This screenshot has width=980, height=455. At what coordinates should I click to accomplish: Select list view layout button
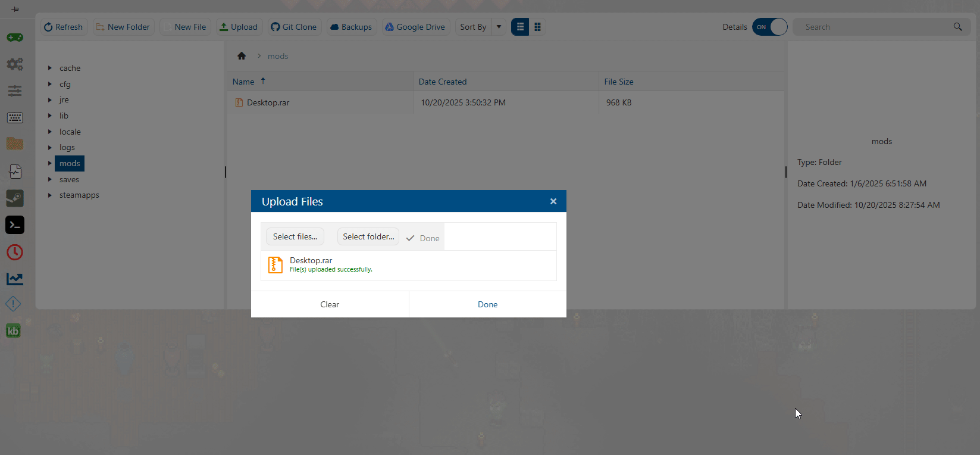pyautogui.click(x=520, y=27)
